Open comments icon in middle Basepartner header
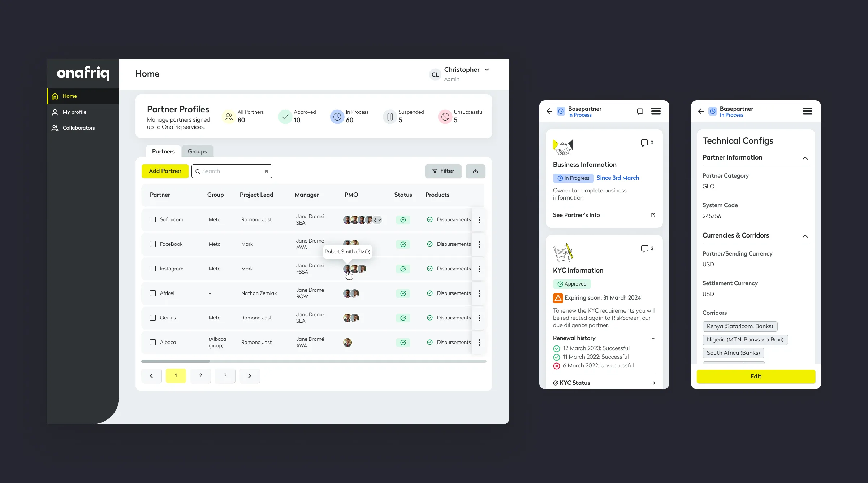This screenshot has width=868, height=483. [640, 111]
